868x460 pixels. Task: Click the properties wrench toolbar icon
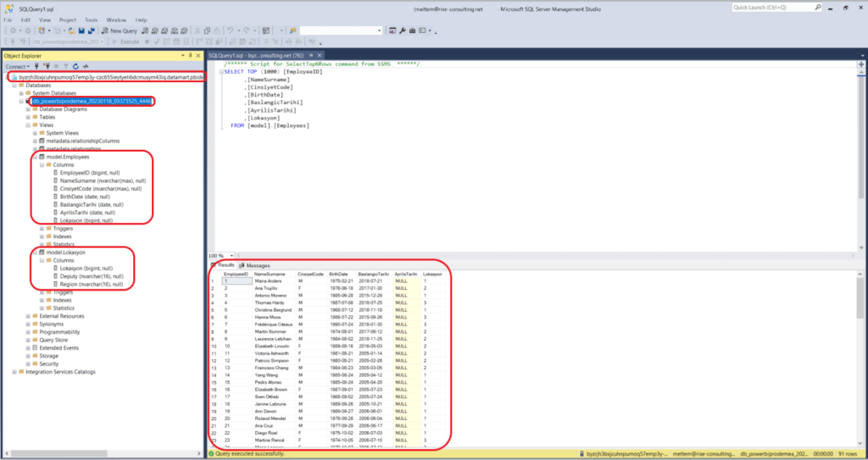click(403, 30)
